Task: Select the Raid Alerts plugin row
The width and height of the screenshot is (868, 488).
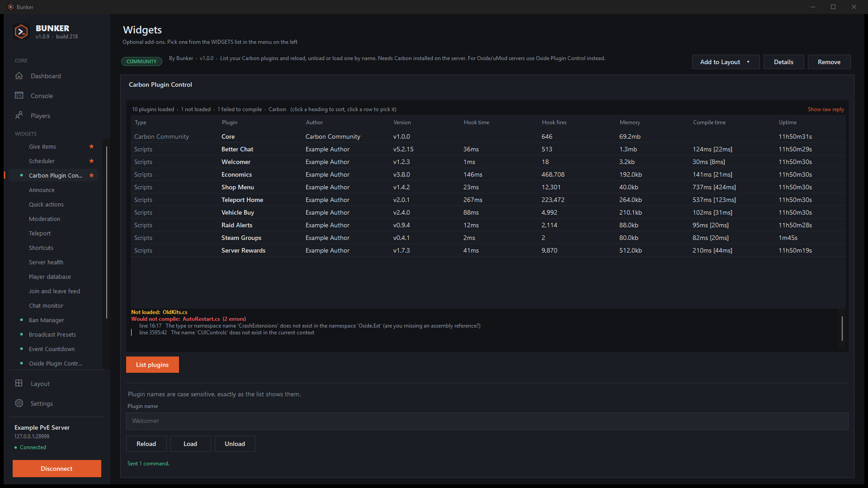Action: pos(488,225)
